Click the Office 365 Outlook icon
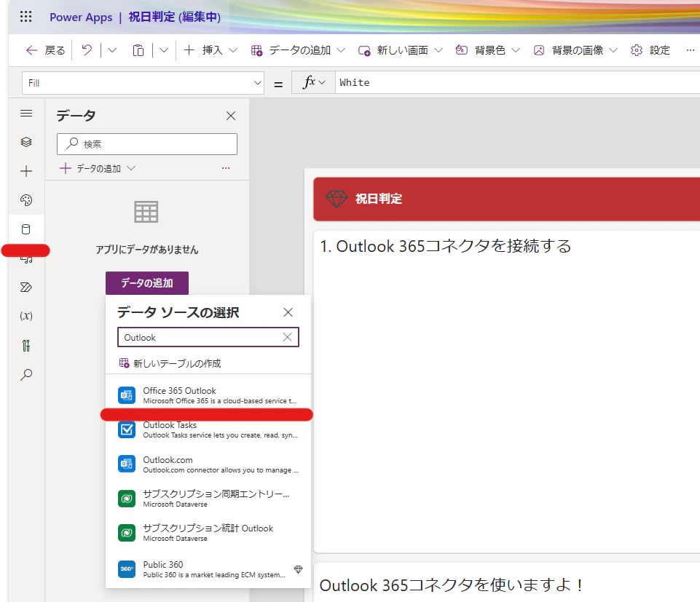 [127, 395]
